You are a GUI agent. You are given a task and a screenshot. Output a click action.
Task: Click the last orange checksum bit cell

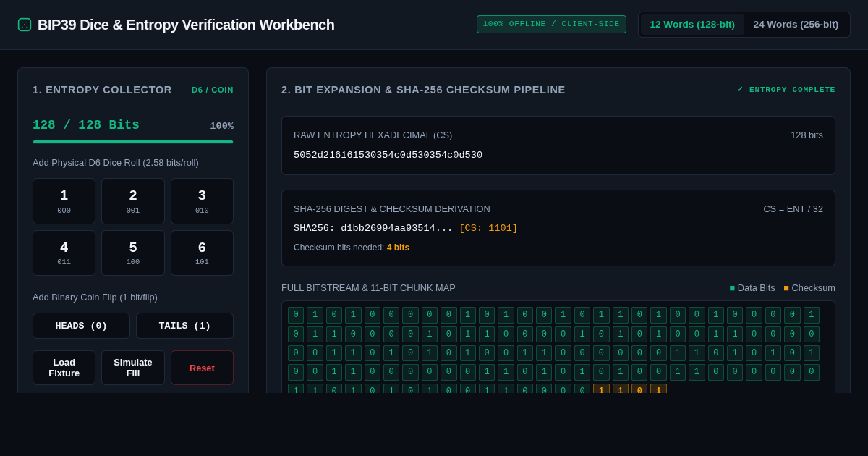tap(658, 389)
